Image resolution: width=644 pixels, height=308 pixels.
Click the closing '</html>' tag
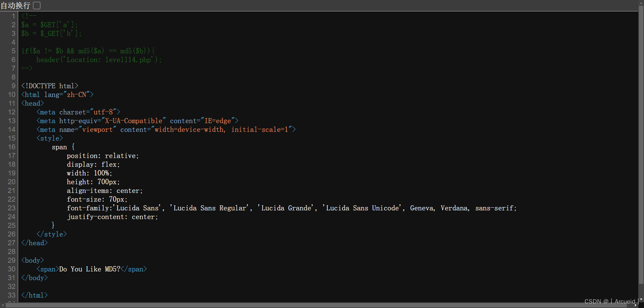[35, 295]
